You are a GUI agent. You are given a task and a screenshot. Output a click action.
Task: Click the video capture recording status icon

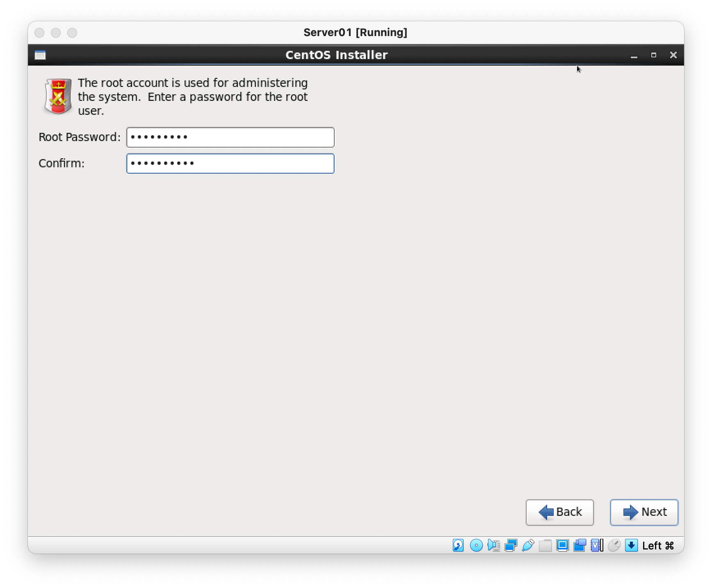click(x=580, y=545)
